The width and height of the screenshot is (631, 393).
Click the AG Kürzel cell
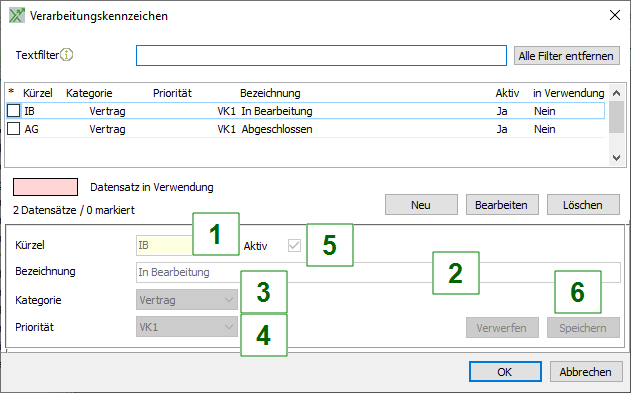[31, 129]
